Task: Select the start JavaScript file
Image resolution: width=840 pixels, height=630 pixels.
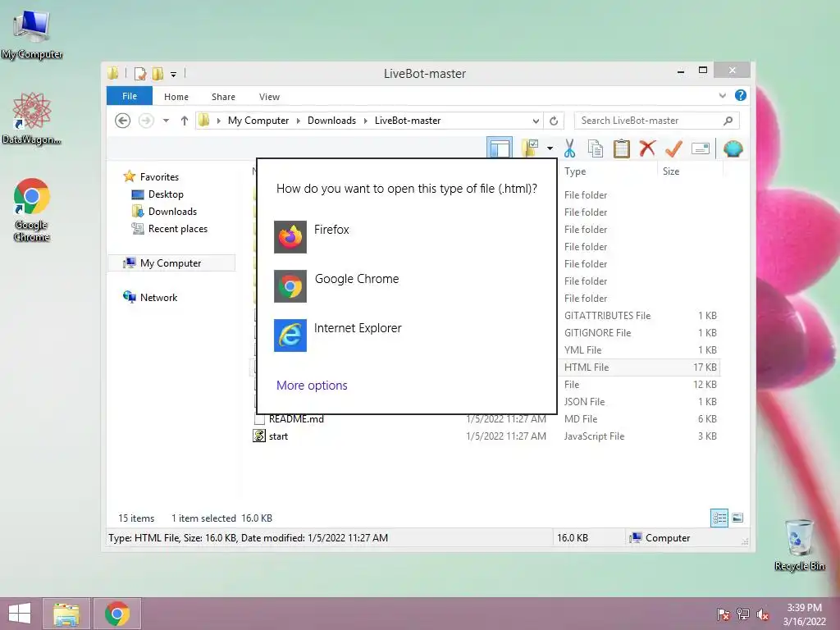Action: pyautogui.click(x=278, y=436)
